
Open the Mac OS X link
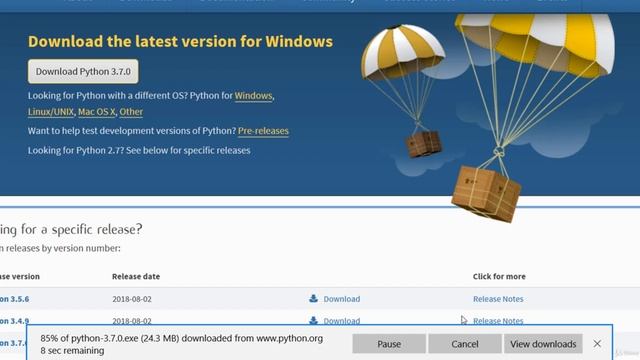[x=97, y=111]
